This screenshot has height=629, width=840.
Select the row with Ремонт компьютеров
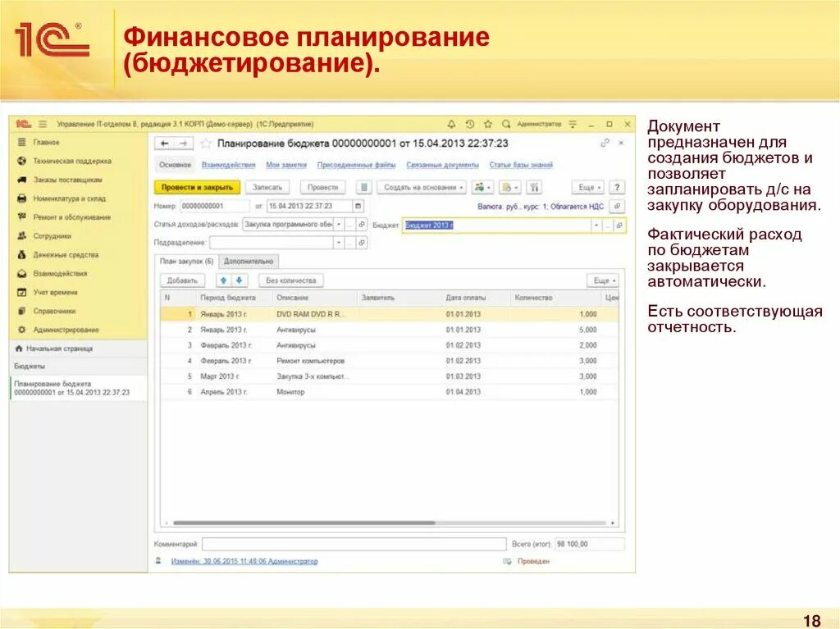tap(390, 361)
